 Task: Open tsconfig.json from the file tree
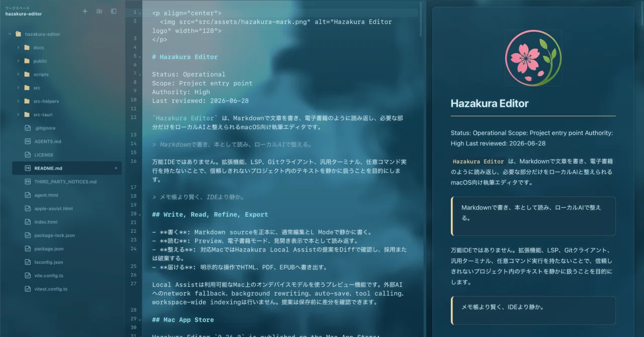tap(67, 262)
